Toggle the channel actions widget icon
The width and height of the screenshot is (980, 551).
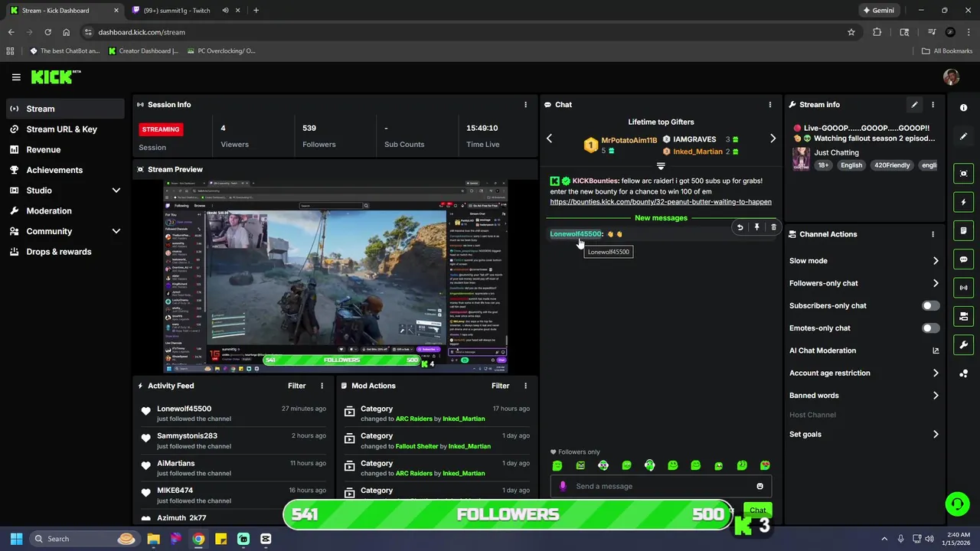pos(963,316)
